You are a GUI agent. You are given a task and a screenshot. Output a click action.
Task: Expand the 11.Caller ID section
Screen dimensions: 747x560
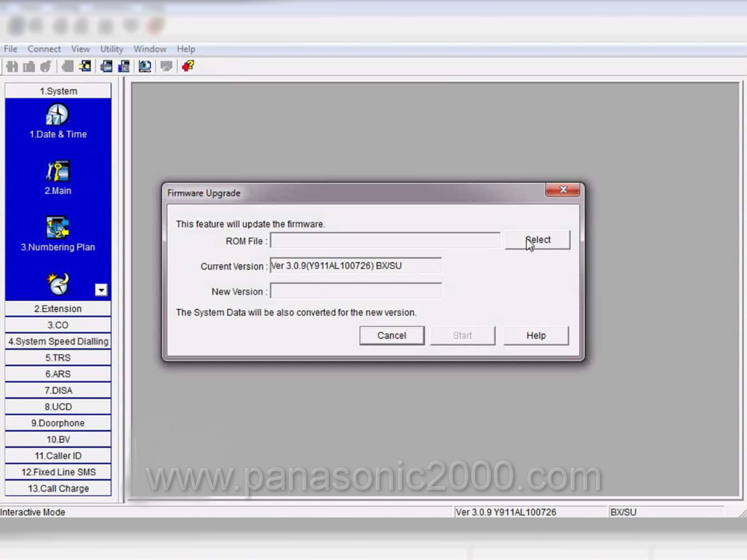point(58,455)
